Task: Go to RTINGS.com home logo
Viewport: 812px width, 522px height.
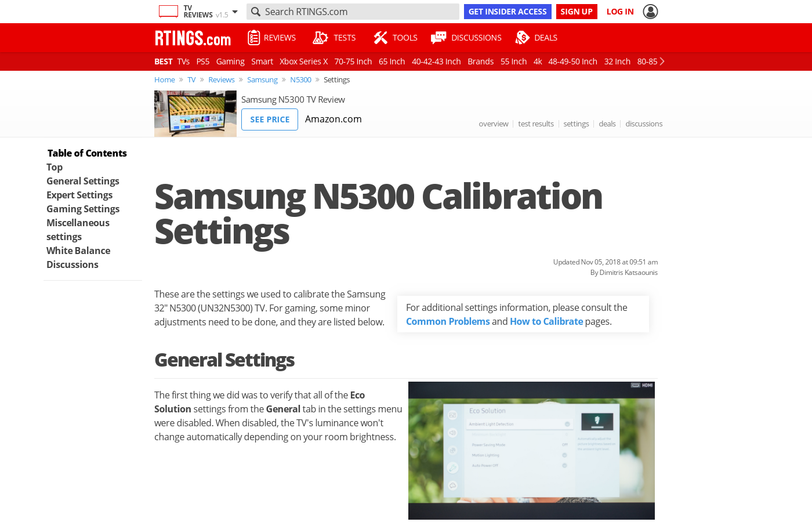Action: 193,38
